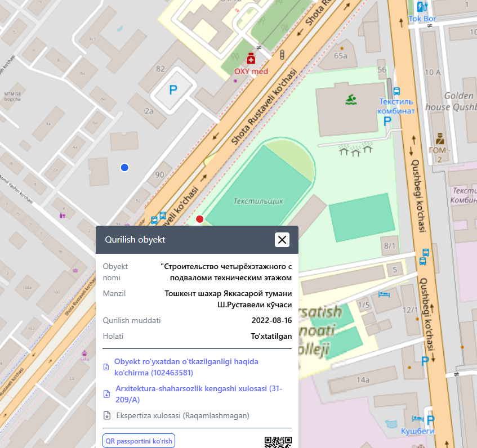Click the Ekspertiza xulosasi document icon
This screenshot has width=477, height=448.
coord(107,415)
